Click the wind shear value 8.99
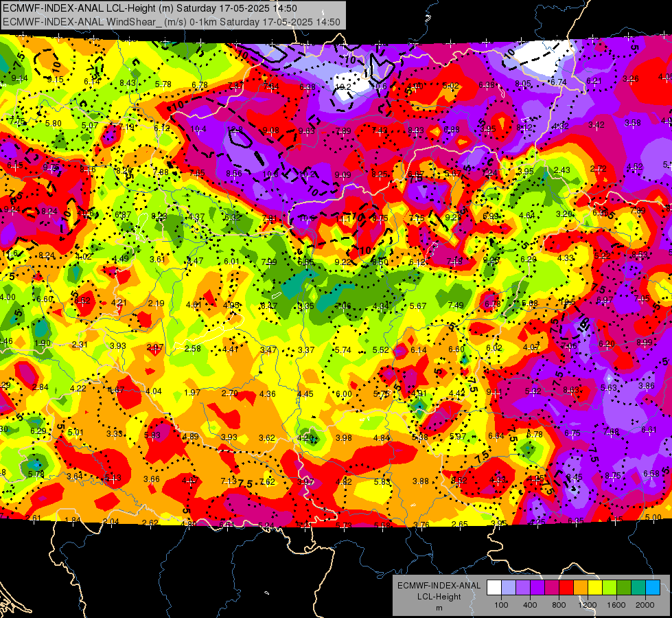 click(645, 342)
